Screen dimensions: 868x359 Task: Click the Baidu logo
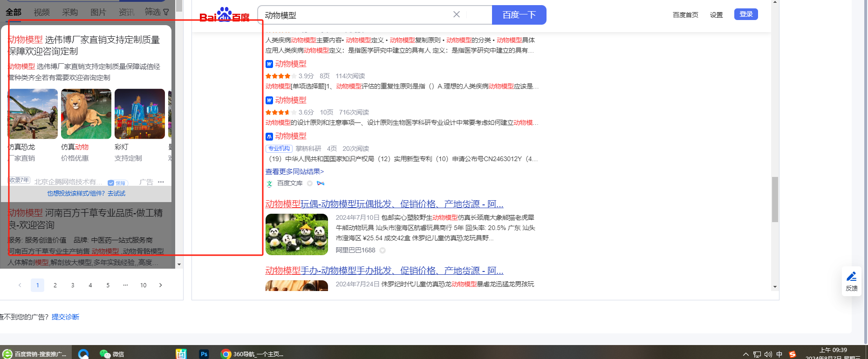click(225, 15)
